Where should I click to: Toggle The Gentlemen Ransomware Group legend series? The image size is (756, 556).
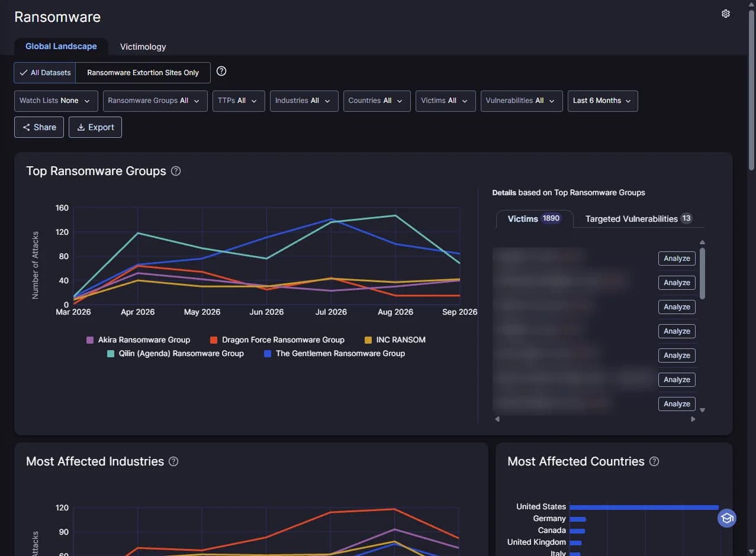pyautogui.click(x=334, y=354)
